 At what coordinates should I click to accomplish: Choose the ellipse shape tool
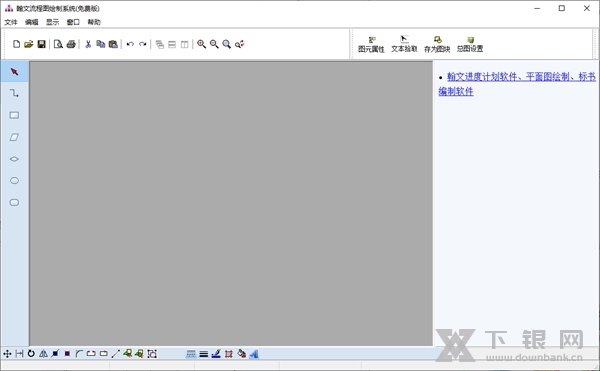(14, 181)
